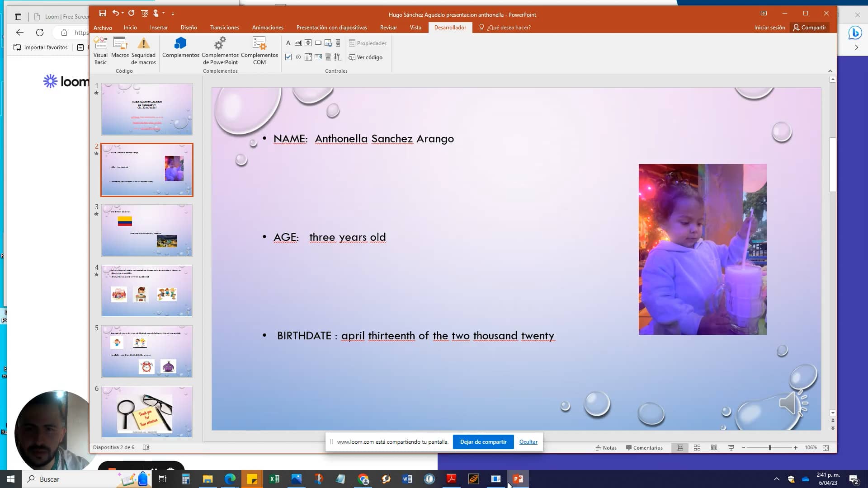The image size is (868, 488).
Task: Open the Guardar dropdown arrow
Action: (102, 14)
